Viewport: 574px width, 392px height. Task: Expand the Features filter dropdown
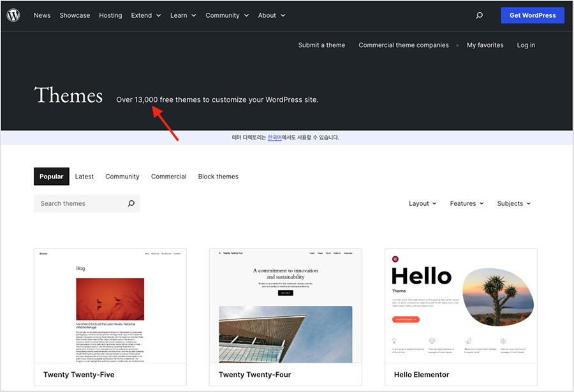(x=467, y=203)
